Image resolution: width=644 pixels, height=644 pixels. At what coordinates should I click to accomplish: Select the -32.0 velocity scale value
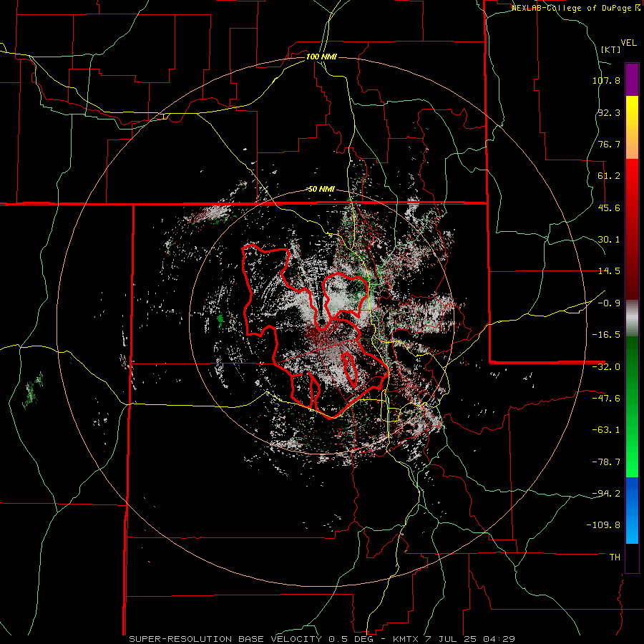pos(606,367)
